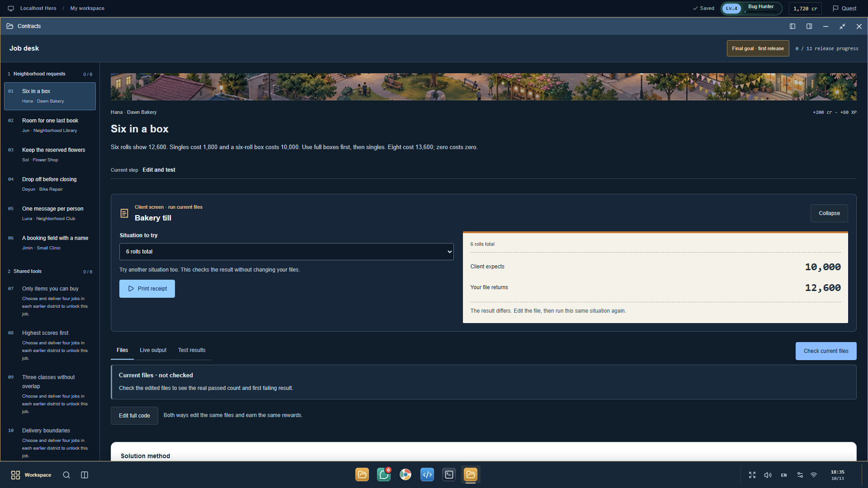Select job 05 One message per person
Viewport: 868px width, 488px height.
[x=50, y=213]
